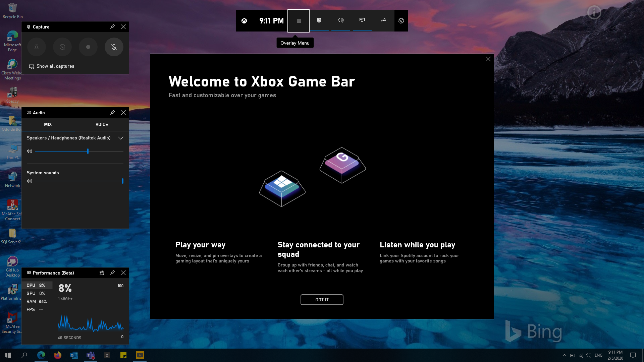Select the GPU metric row
Image resolution: width=644 pixels, height=362 pixels.
tap(38, 293)
